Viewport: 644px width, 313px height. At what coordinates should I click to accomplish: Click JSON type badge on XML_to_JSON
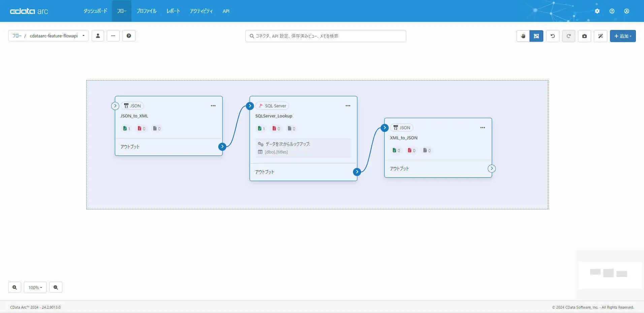(x=402, y=128)
